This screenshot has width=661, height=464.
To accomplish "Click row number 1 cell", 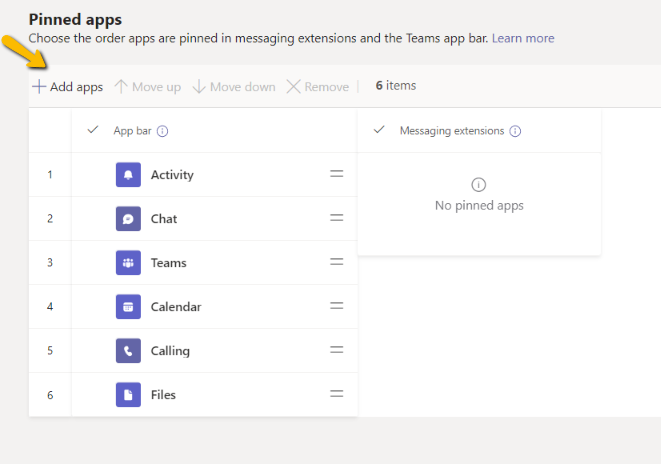I will (x=50, y=174).
